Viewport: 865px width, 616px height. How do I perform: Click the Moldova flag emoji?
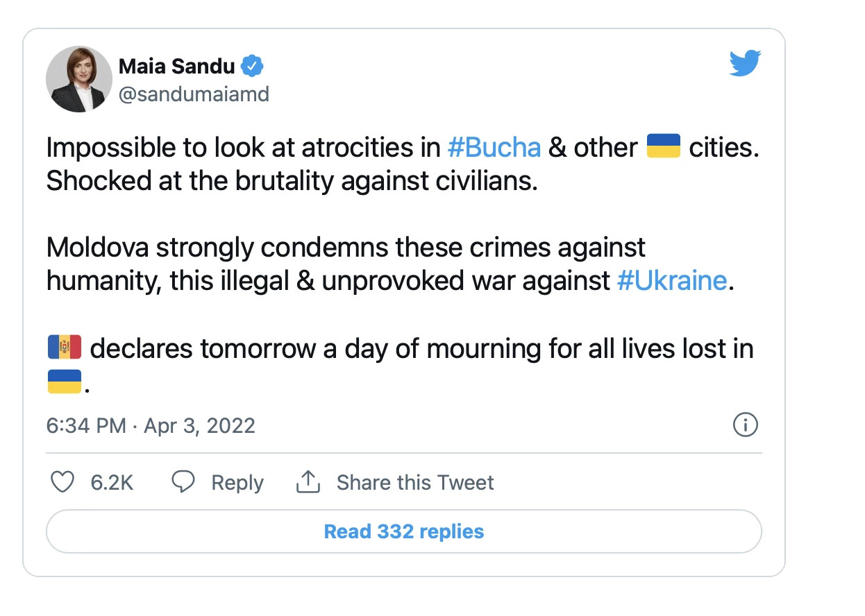(x=65, y=348)
